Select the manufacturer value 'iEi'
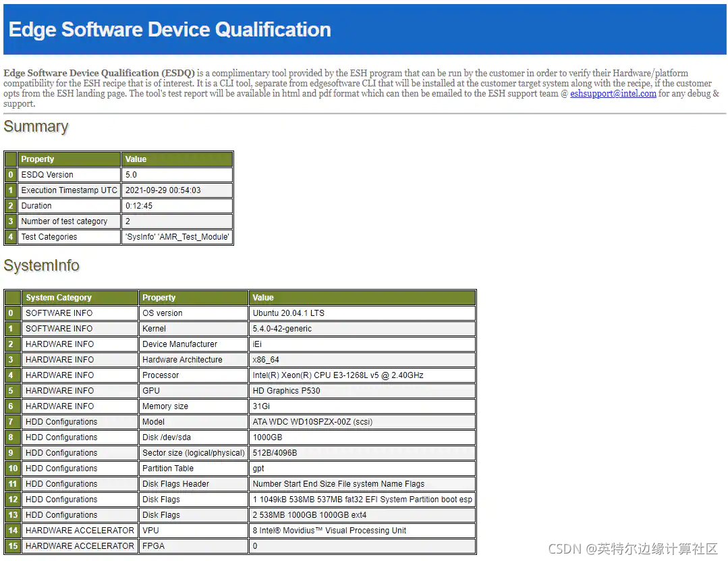 click(x=362, y=344)
